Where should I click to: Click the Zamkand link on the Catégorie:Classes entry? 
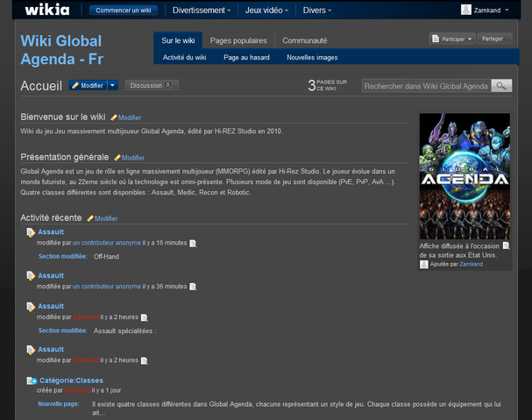point(77,390)
